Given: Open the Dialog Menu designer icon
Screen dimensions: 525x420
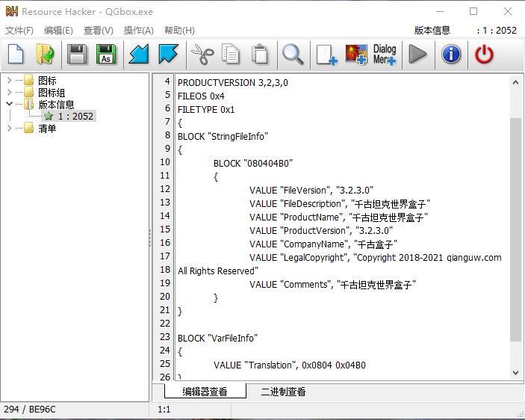Looking at the screenshot, I should 385,55.
